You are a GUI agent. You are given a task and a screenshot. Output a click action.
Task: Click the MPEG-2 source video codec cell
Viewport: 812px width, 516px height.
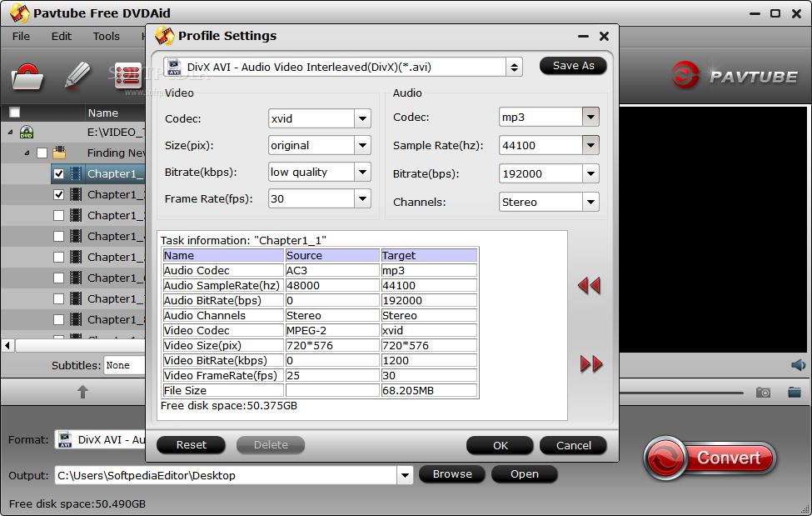(x=332, y=330)
